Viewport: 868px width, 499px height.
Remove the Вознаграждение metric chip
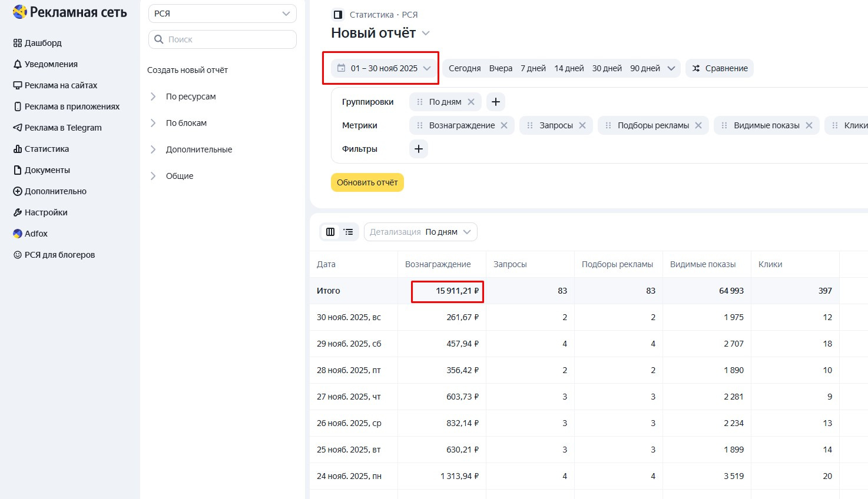click(x=504, y=125)
